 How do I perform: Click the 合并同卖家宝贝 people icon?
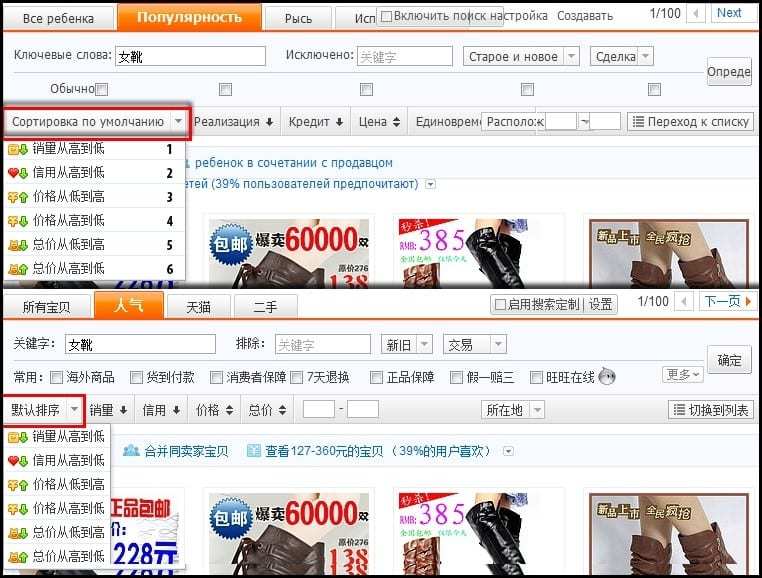[x=131, y=451]
